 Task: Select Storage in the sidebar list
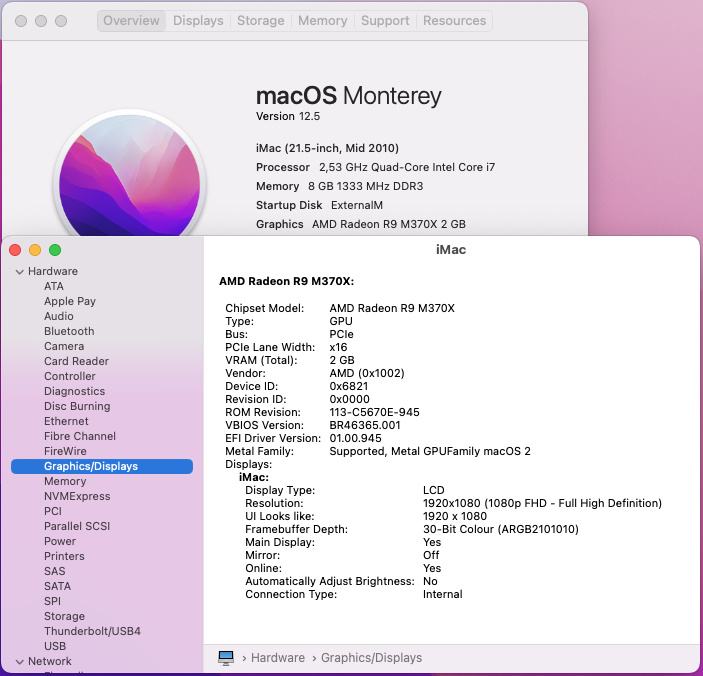point(64,616)
